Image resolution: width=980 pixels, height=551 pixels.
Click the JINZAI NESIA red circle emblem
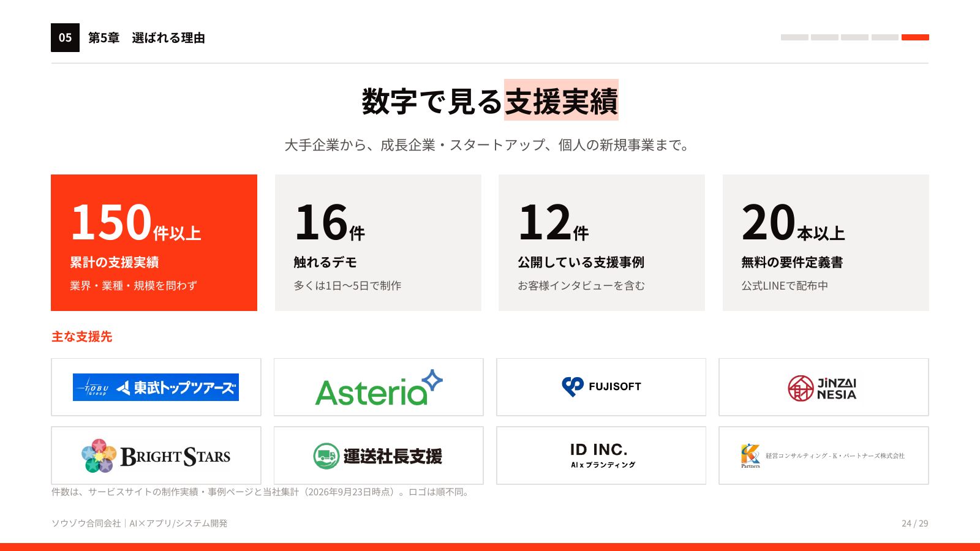(x=801, y=388)
